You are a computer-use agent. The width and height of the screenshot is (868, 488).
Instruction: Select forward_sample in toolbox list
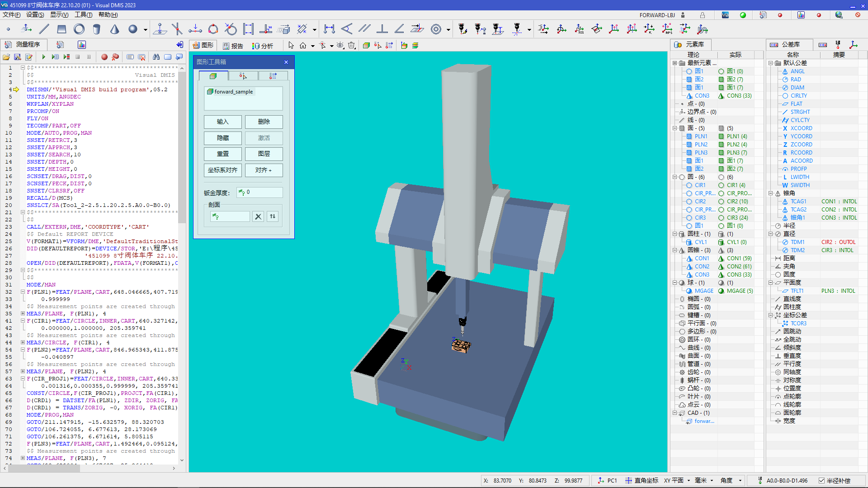(231, 92)
